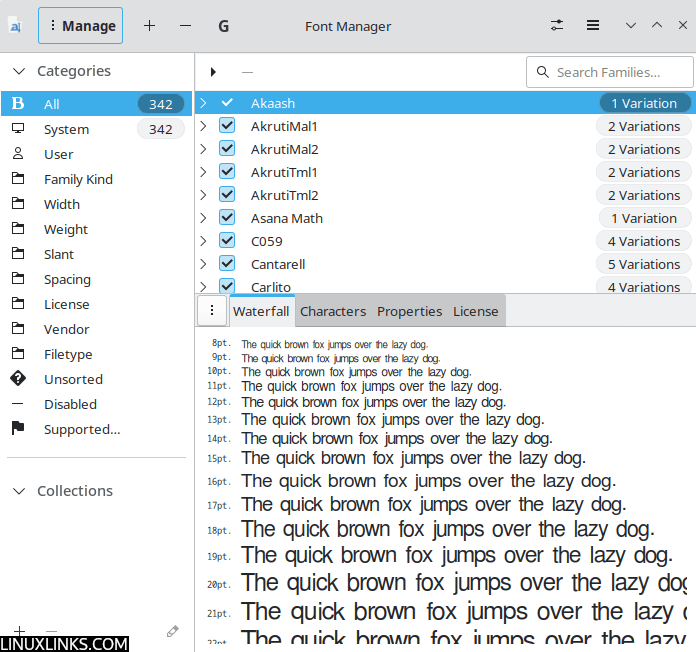Toggle the Carlito font checkbox
Viewport: 696px width, 652px height.
pyautogui.click(x=227, y=285)
